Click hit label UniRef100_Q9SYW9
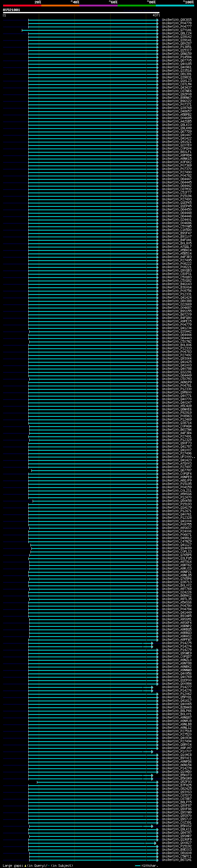 point(177,812)
